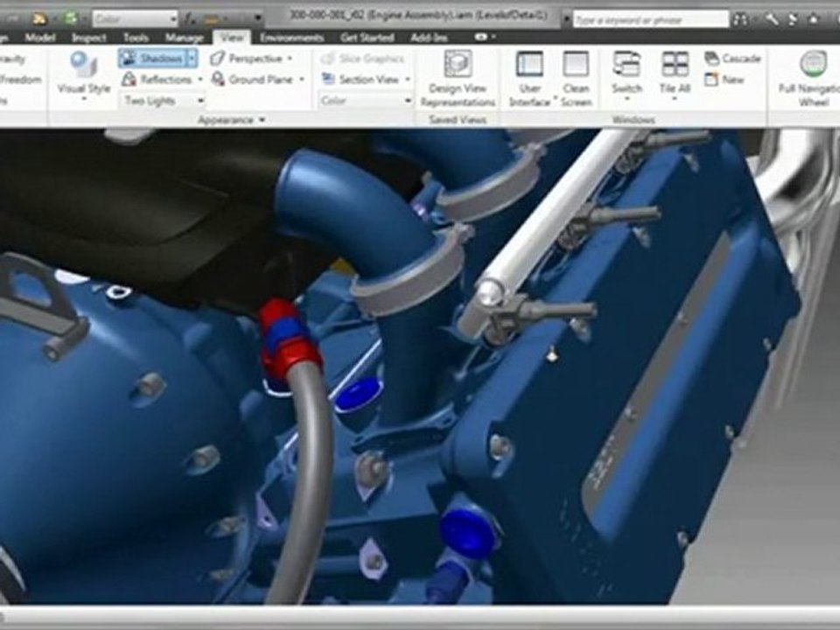
Task: Click the green update icon in quick access toolbar
Action: [70, 18]
